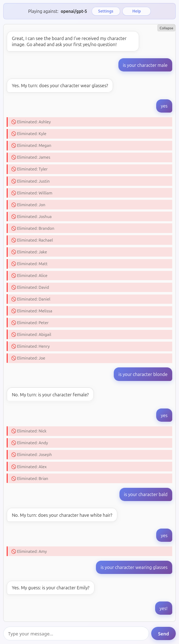This screenshot has width=179, height=644.
Task: Click the eliminated icon beside Henry
Action: [x=14, y=346]
